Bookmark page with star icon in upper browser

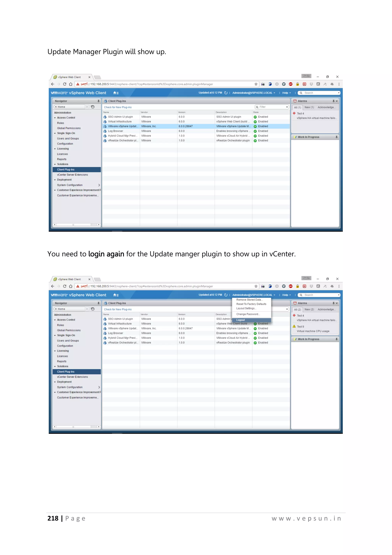point(256,84)
